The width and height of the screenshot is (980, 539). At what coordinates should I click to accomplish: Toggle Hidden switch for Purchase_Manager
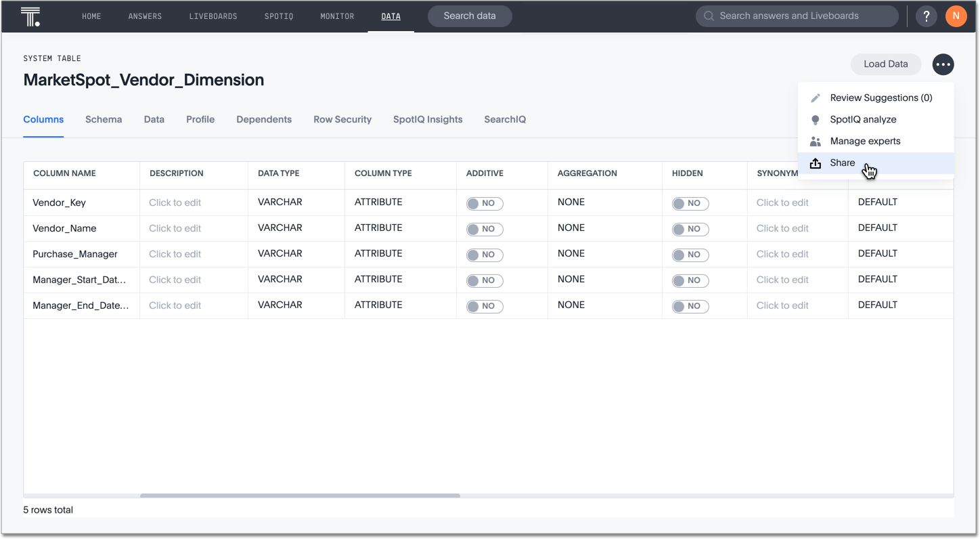(690, 255)
